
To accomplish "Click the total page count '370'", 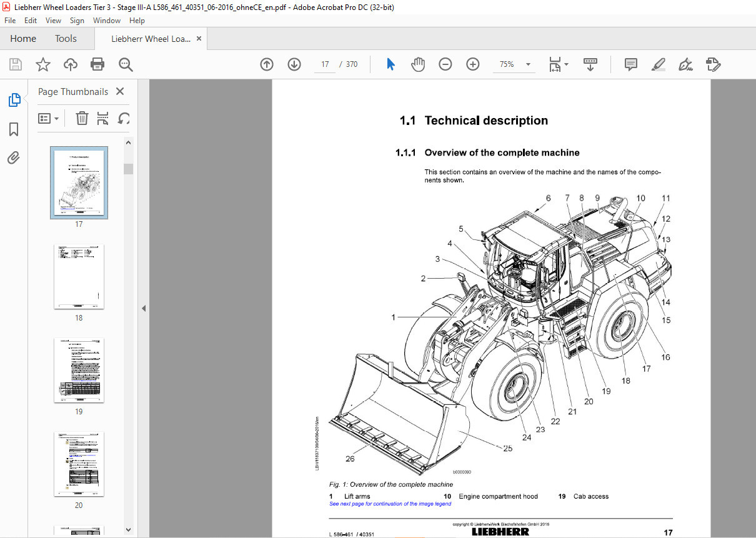I will coord(352,64).
